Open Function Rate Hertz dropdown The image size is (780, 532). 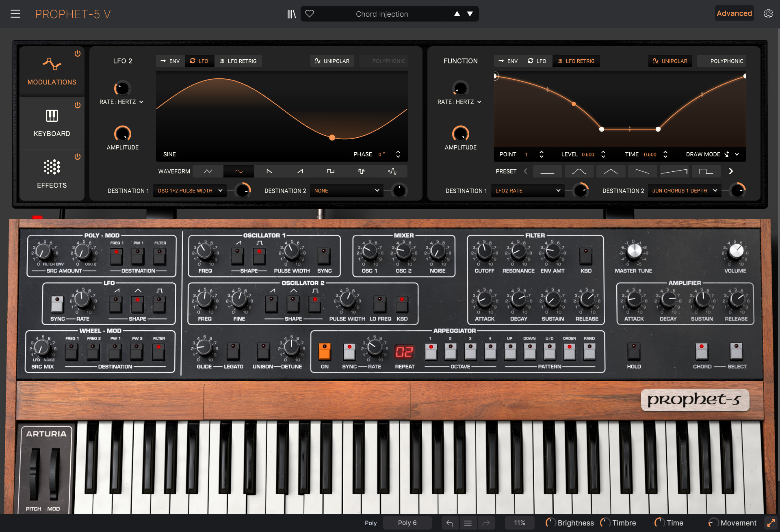[x=459, y=102]
